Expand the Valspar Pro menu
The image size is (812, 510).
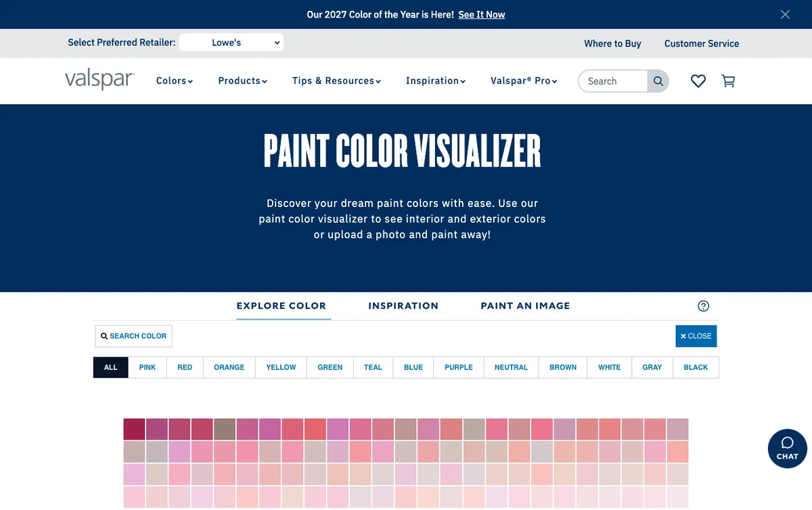524,80
